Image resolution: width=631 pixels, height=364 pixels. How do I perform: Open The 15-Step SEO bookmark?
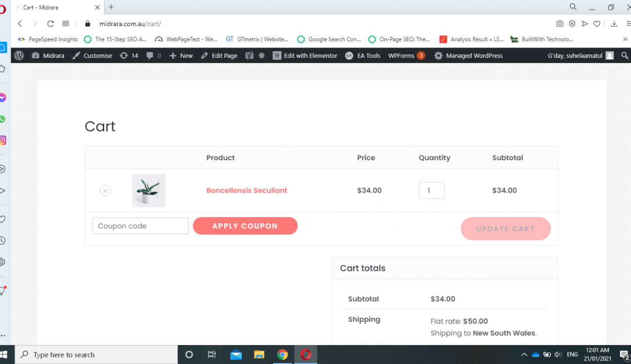click(116, 39)
